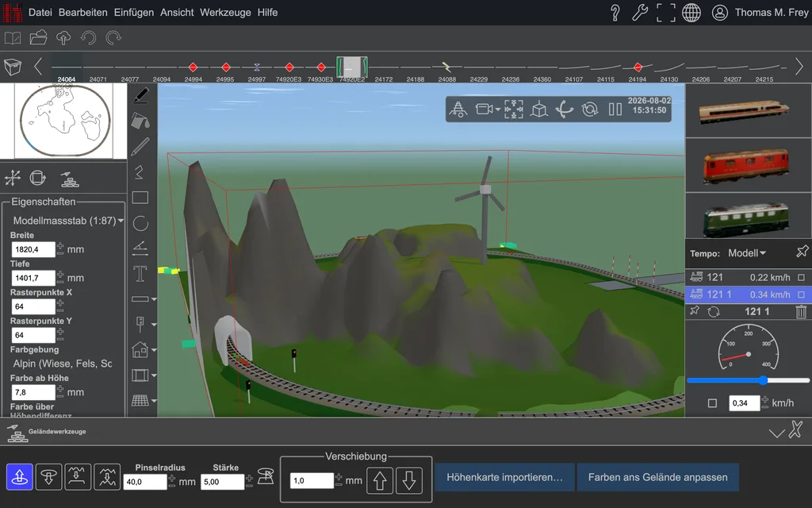Screen dimensions: 812x508
Task: Toggle checkbox for train 121 at 0.22 km/h
Action: click(801, 278)
